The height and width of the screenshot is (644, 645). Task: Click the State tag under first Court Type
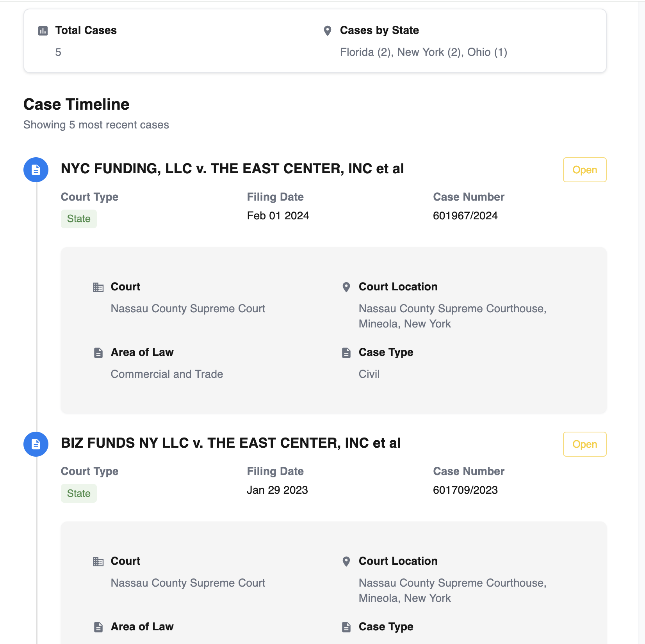[x=79, y=219]
